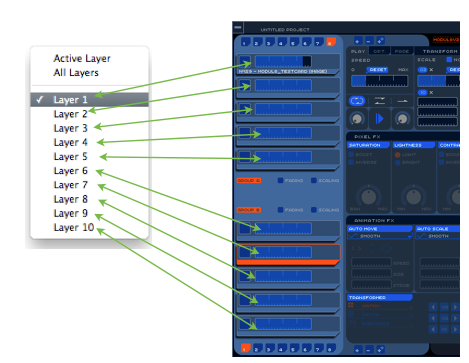Select the ping-pong playback mode icon

[x=380, y=101]
